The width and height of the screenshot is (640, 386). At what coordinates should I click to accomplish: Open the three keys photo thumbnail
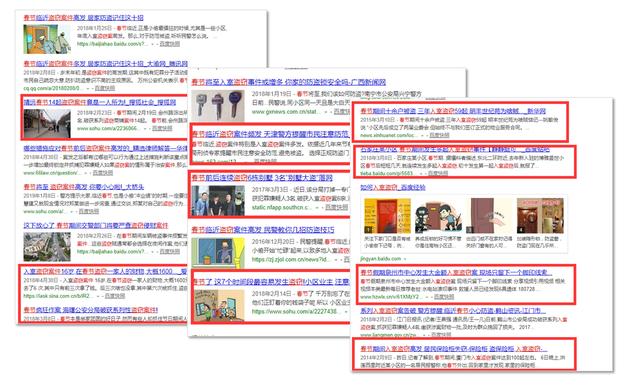218,106
